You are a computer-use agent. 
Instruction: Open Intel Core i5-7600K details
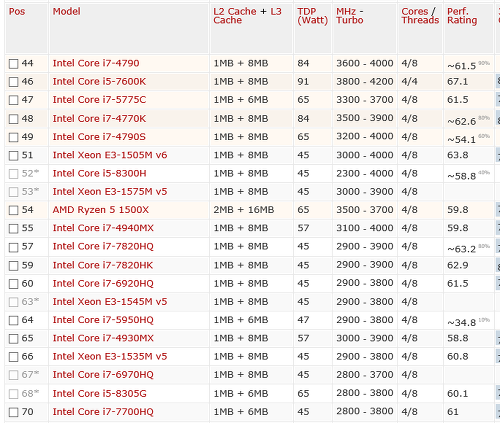pos(99,82)
